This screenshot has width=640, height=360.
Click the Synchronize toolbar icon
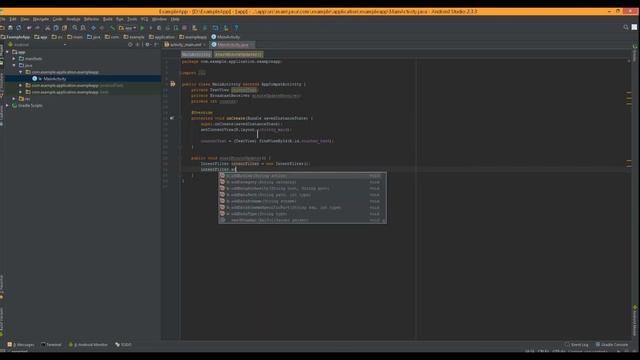[x=19, y=28]
